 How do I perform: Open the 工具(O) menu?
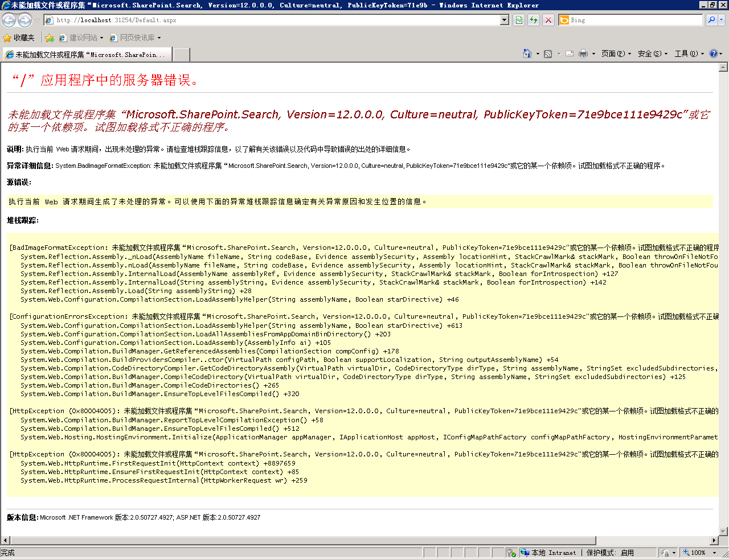(x=689, y=53)
